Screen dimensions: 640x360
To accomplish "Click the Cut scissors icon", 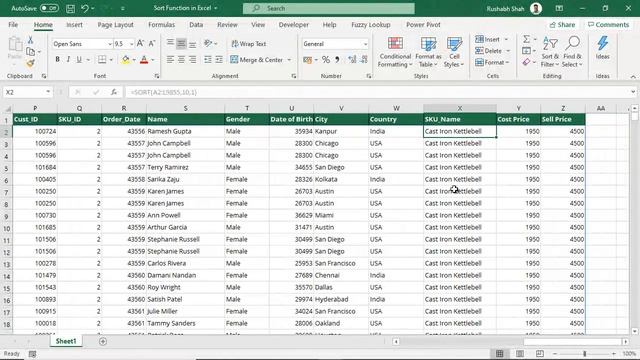I will tap(30, 40).
